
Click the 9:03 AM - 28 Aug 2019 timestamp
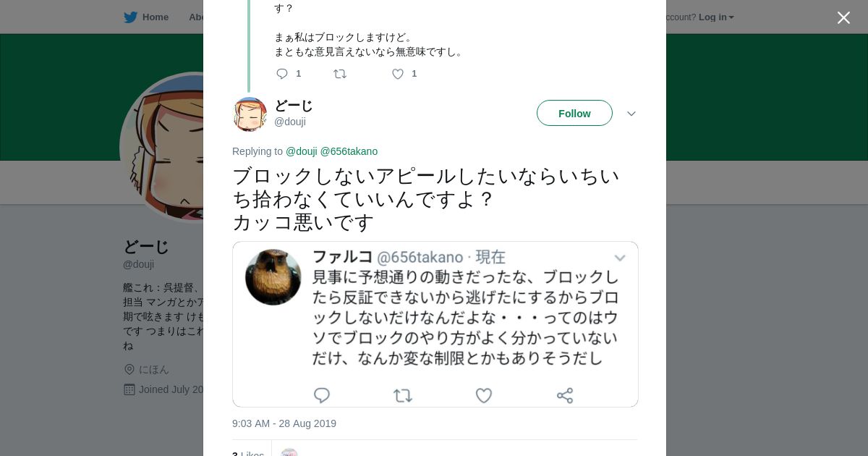click(284, 423)
